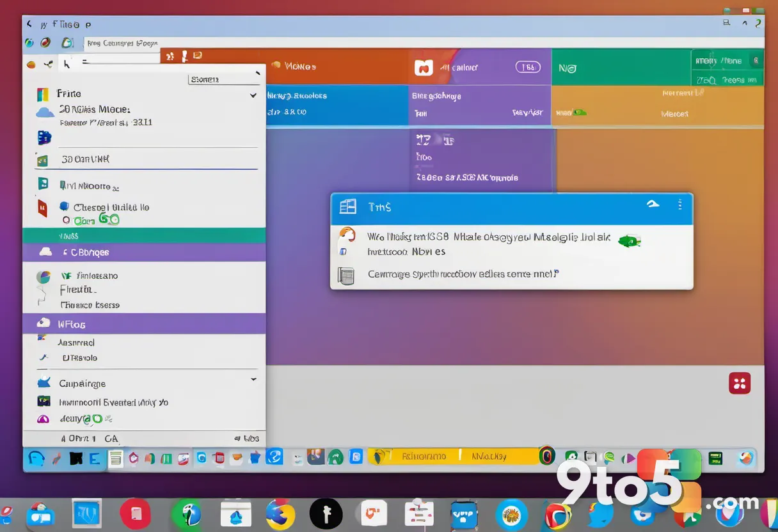Select the orange orb icon at the taskbar's right end
The width and height of the screenshot is (778, 532).
pyautogui.click(x=745, y=458)
